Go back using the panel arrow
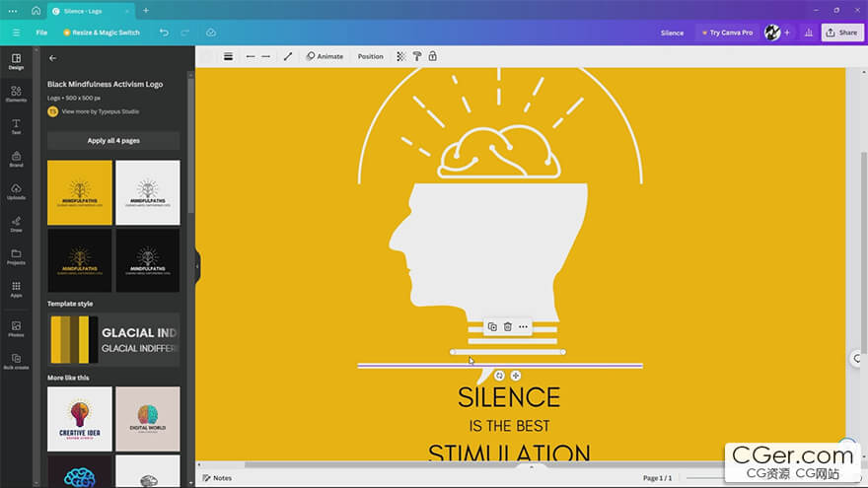Image resolution: width=868 pixels, height=488 pixels. click(52, 58)
